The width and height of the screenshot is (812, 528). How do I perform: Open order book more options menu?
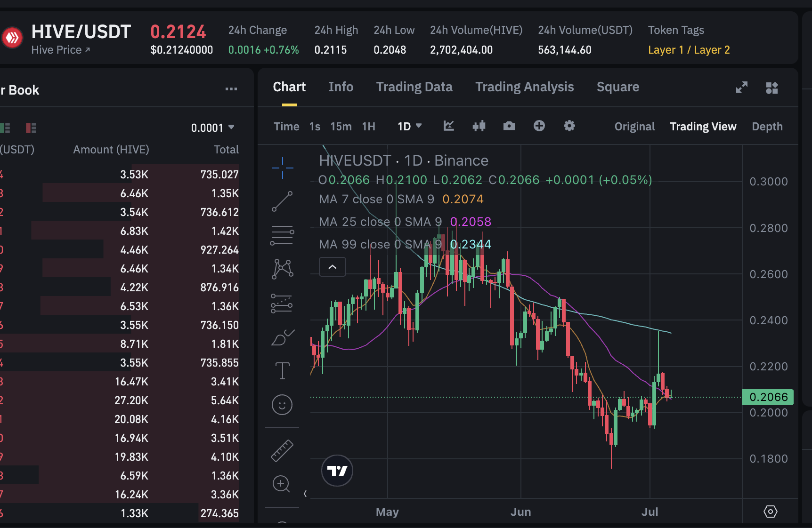click(x=231, y=89)
